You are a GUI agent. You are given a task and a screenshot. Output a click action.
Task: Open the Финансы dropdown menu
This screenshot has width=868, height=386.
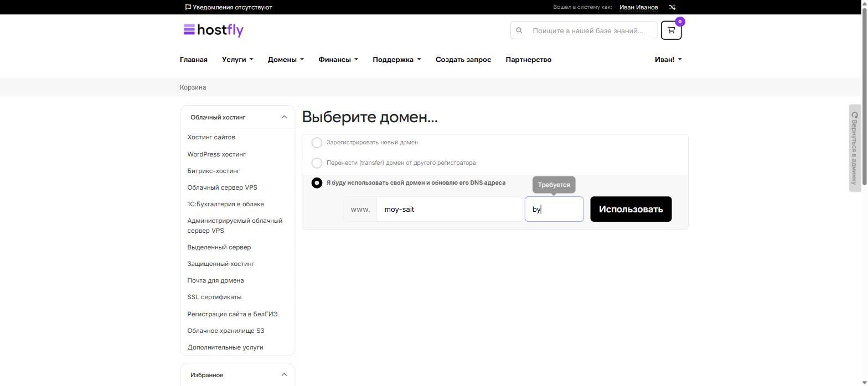[x=338, y=60]
